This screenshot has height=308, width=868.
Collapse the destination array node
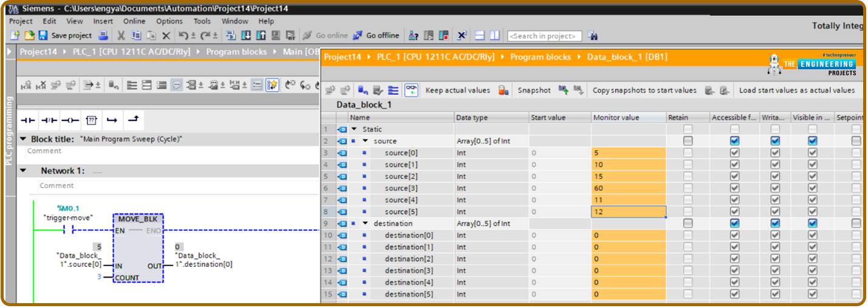pyautogui.click(x=365, y=224)
